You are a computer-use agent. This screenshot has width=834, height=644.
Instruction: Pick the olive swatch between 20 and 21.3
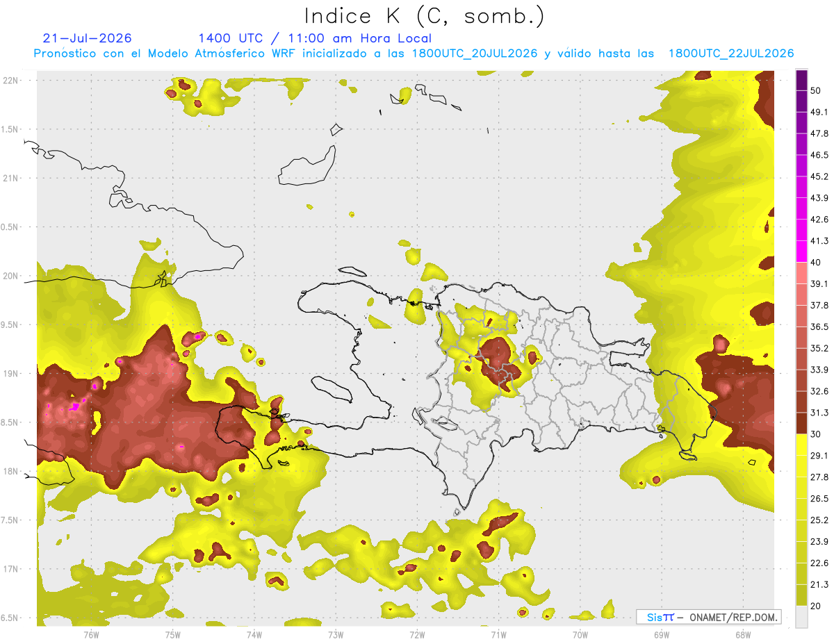[801, 595]
